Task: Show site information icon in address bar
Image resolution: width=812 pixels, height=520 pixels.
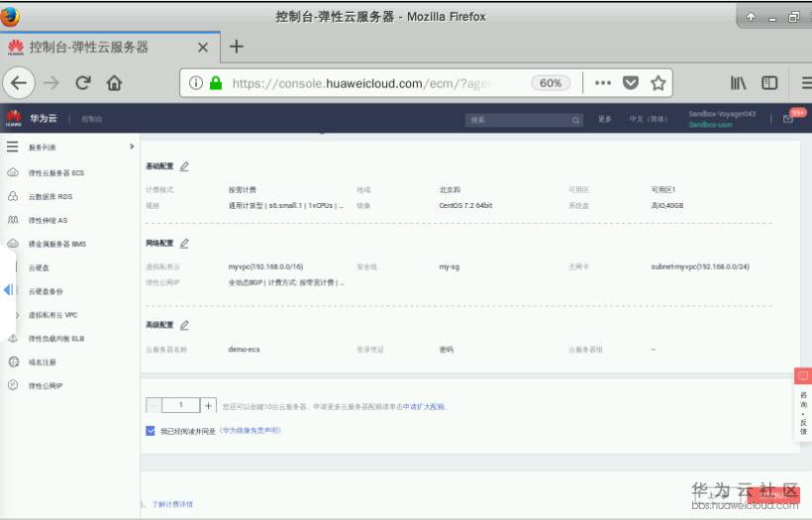Action: 196,83
